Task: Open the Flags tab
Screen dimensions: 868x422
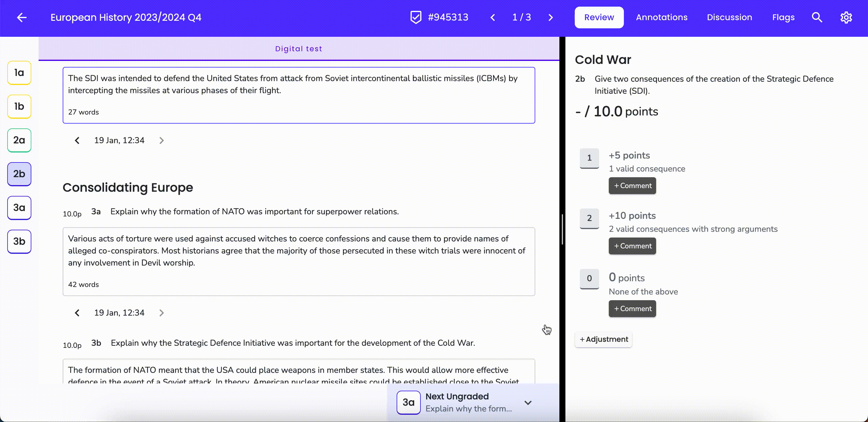Action: (x=783, y=17)
